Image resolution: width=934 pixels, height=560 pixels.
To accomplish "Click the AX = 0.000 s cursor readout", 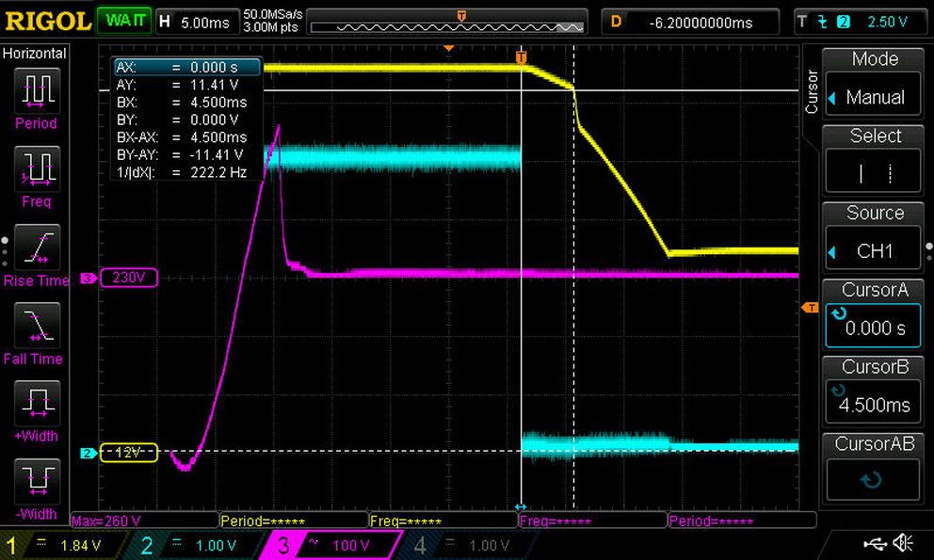I will pyautogui.click(x=187, y=68).
